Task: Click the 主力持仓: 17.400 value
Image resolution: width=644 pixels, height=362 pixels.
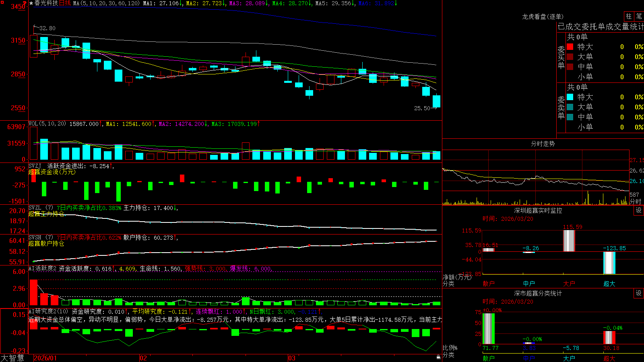Action: (149, 208)
